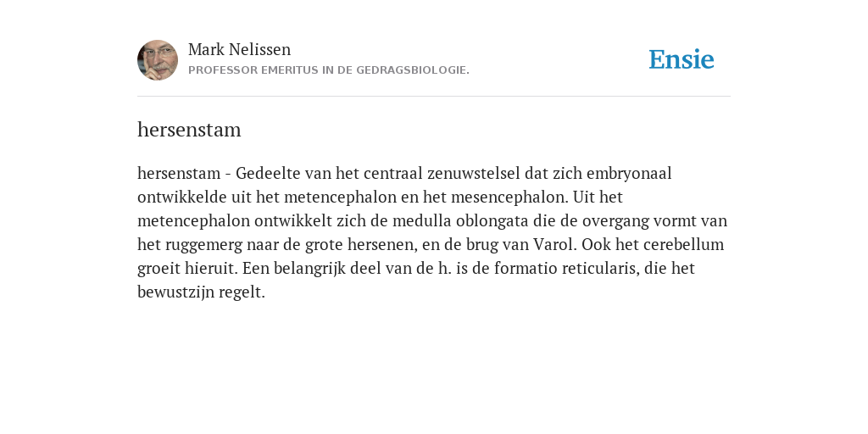Open author name Mark Nelissen
This screenshot has width=868, height=434.
click(239, 49)
